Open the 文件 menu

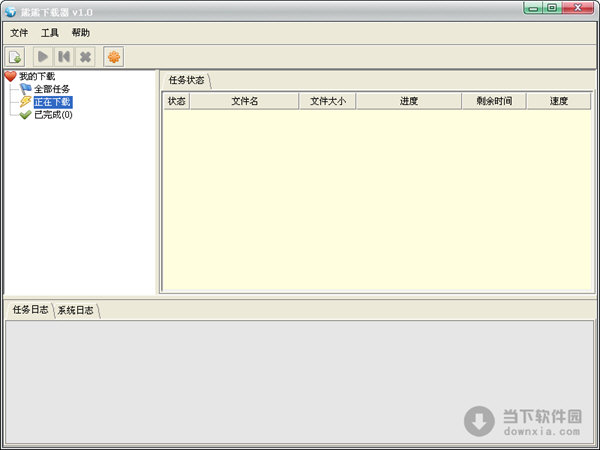pyautogui.click(x=19, y=33)
